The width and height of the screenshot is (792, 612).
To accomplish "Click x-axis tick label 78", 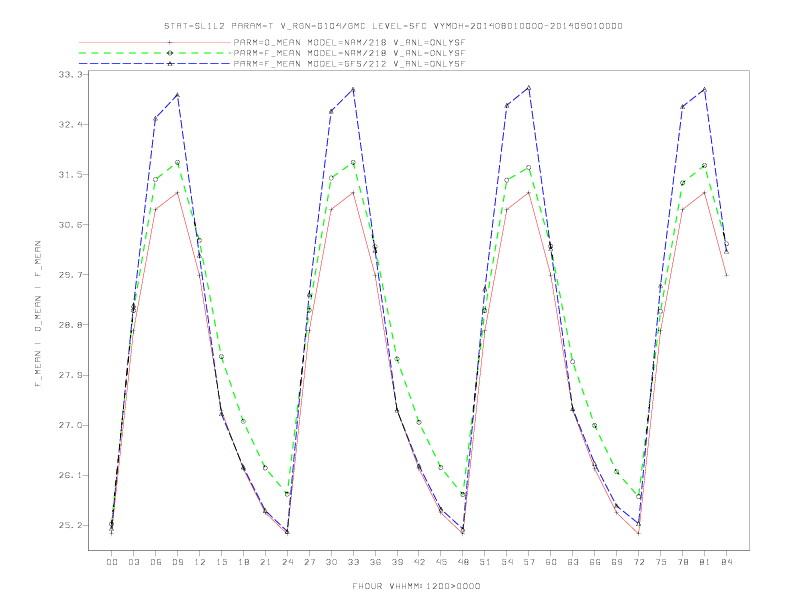I will click(x=682, y=562).
